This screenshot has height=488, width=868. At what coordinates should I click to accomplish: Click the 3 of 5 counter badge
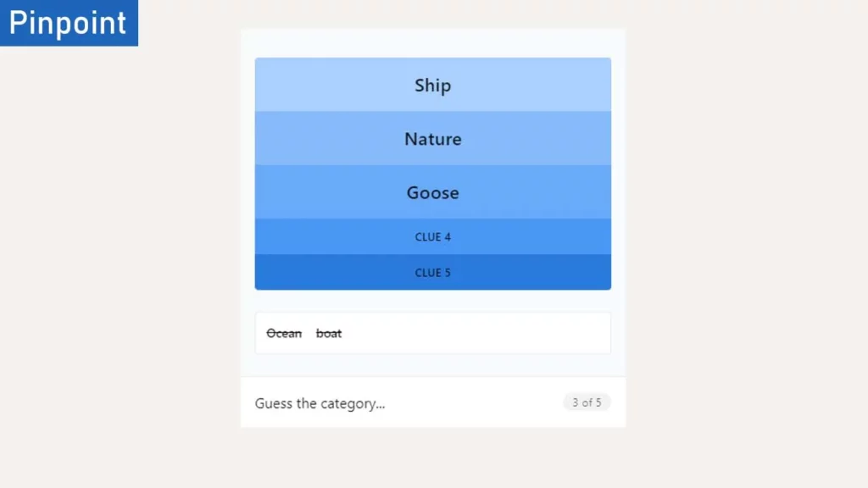tap(587, 402)
